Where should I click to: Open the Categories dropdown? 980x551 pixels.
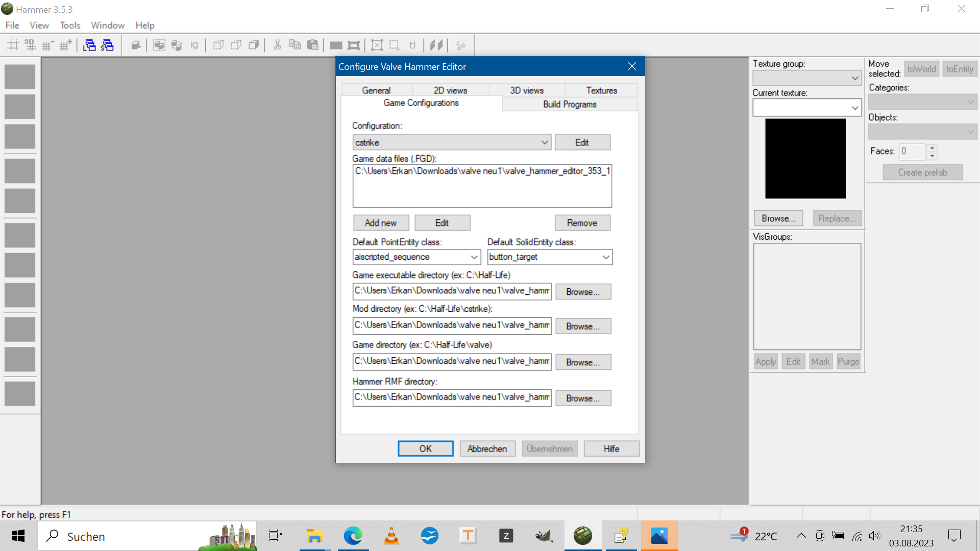[923, 102]
